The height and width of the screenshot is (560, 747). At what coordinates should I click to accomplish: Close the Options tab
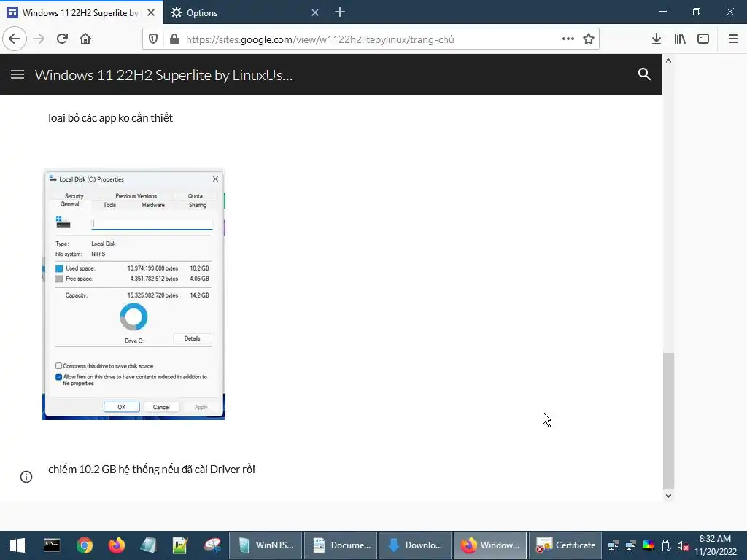tap(315, 12)
